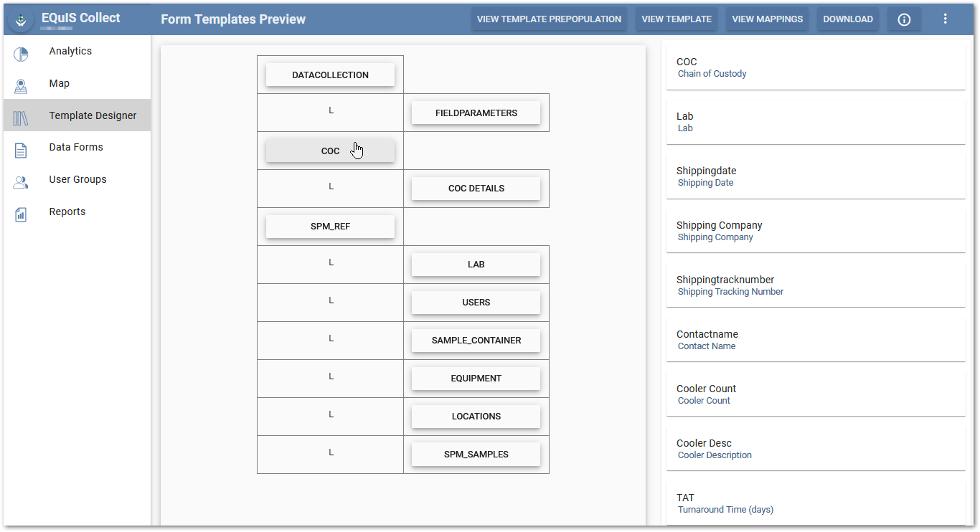Select the Template Designer books icon
Screen dimensions: 980x532
[21, 118]
